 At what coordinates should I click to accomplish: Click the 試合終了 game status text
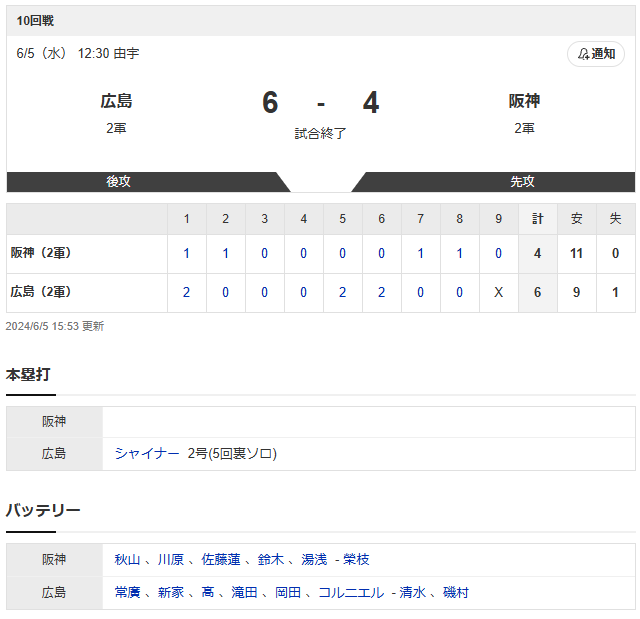[320, 133]
